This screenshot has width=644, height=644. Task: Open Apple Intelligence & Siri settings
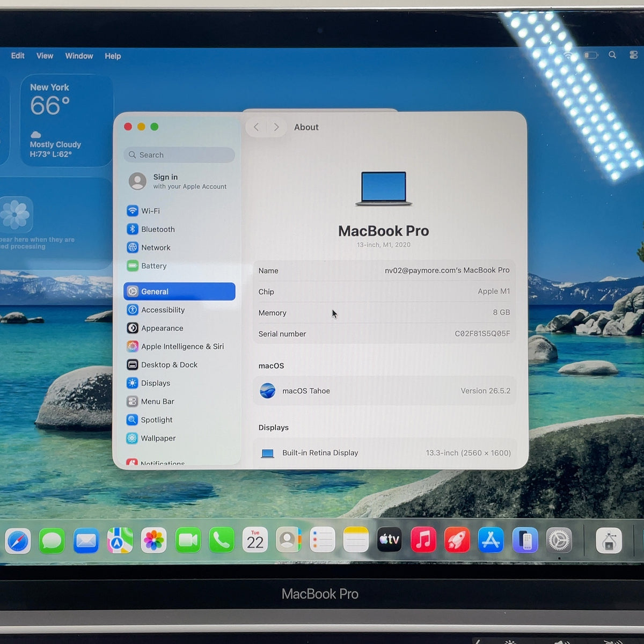coord(179,346)
